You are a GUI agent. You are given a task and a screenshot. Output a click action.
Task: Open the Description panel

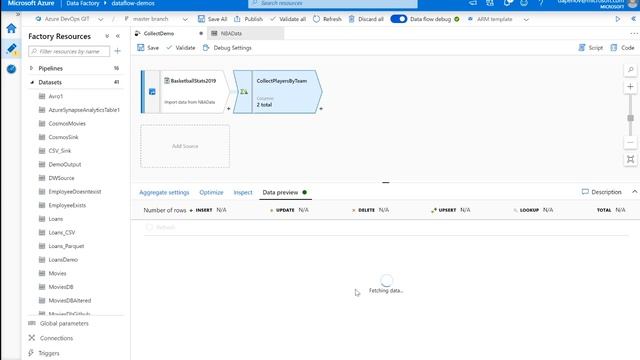coord(601,192)
